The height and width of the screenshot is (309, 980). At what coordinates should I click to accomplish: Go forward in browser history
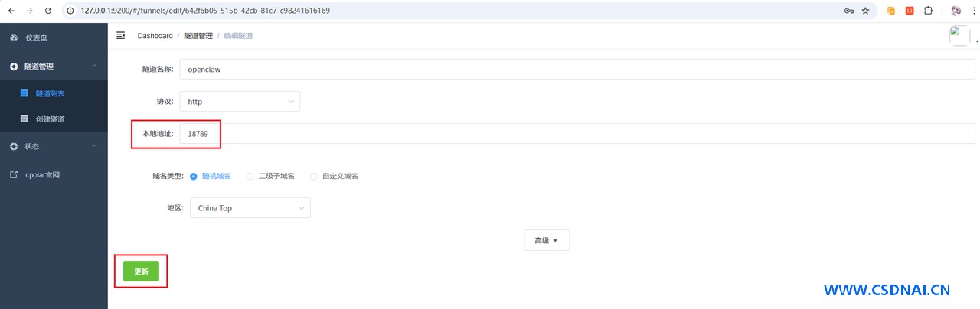[x=30, y=11]
